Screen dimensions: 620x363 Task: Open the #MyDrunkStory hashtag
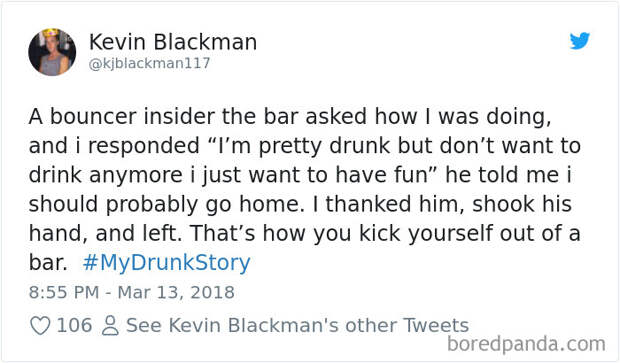pos(166,263)
